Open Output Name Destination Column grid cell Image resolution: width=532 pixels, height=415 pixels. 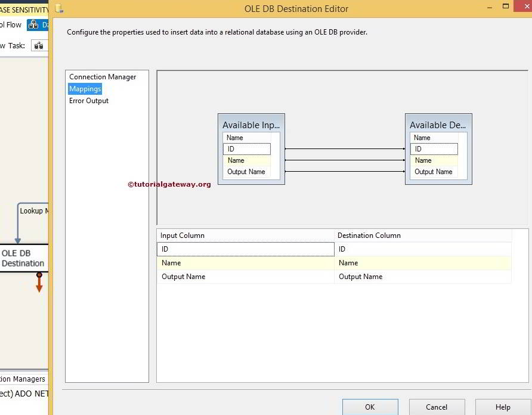tap(422, 277)
